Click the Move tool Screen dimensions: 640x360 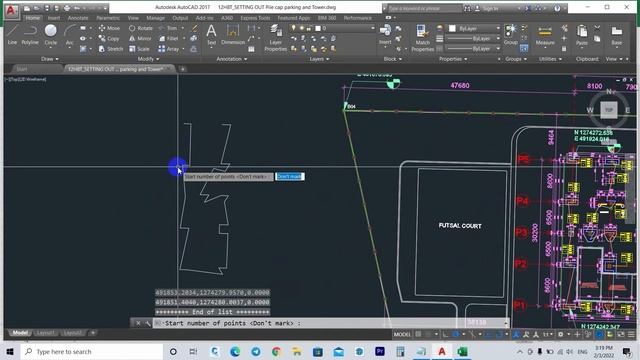coord(109,28)
